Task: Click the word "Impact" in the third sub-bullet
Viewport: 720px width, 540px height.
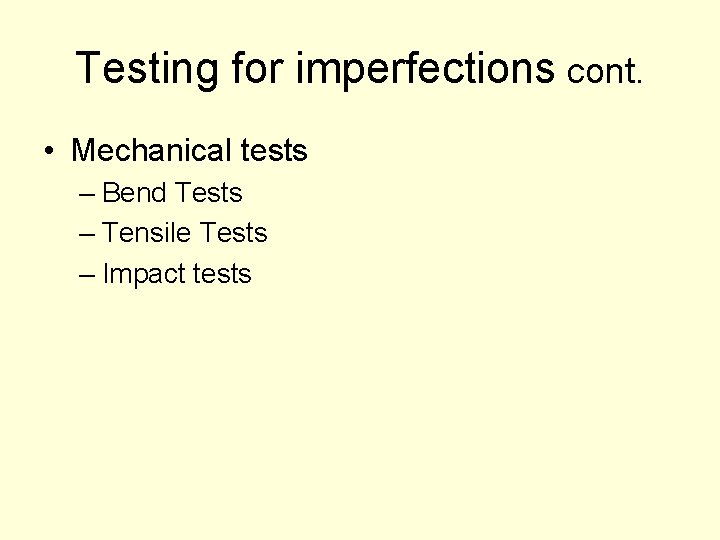Action: pyautogui.click(x=143, y=274)
